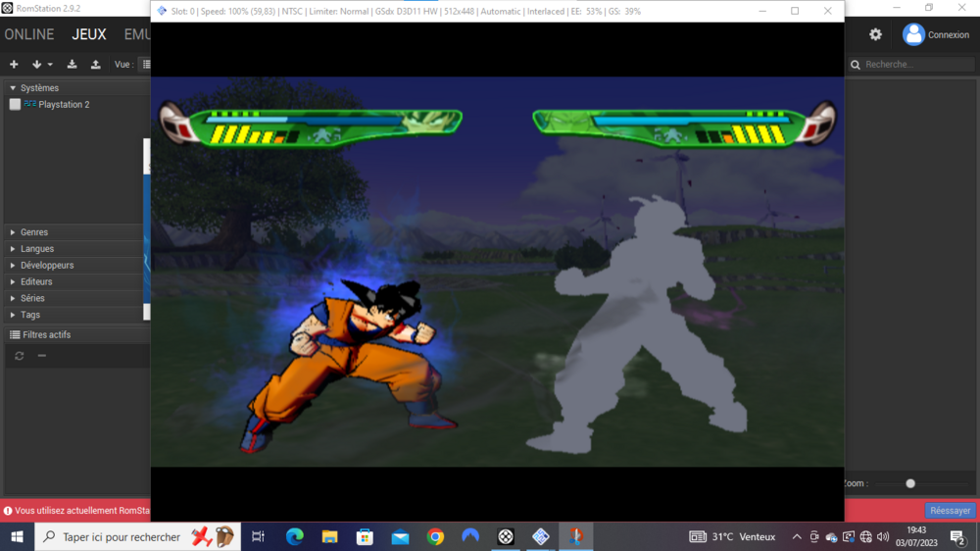Click the export upload icon in toolbar
The width and height of the screenshot is (980, 551).
pyautogui.click(x=95, y=65)
